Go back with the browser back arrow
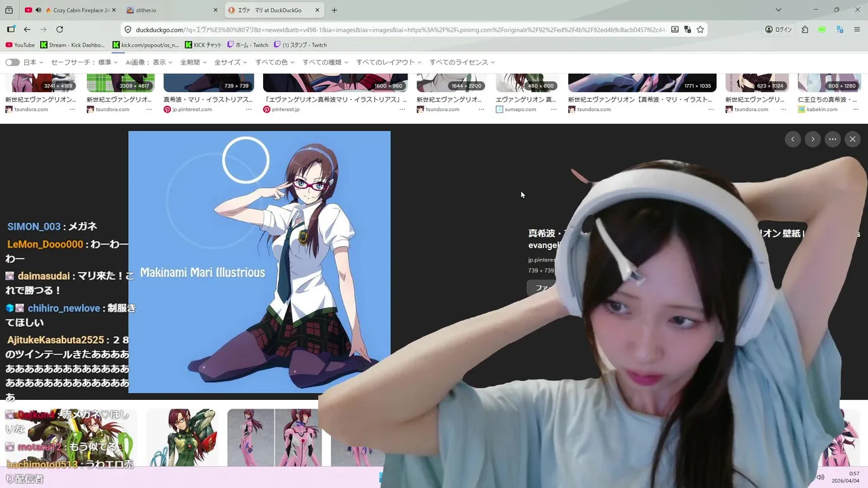The height and width of the screenshot is (488, 868). [27, 29]
